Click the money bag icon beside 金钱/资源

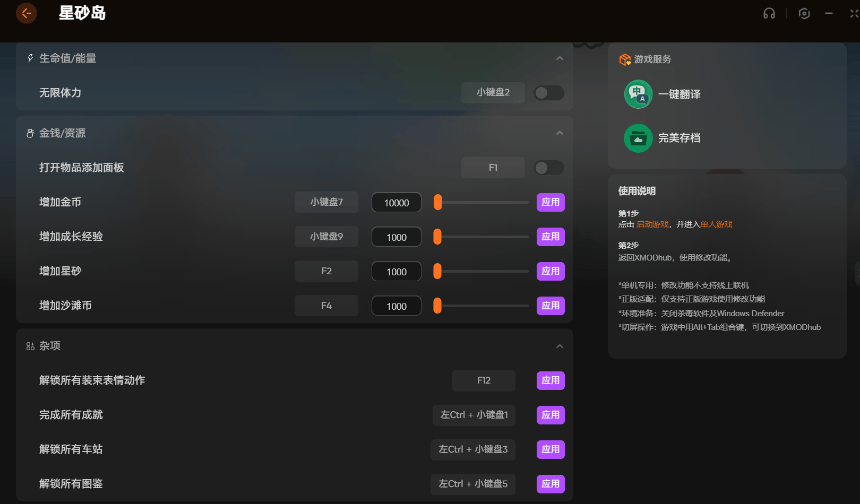(x=30, y=133)
